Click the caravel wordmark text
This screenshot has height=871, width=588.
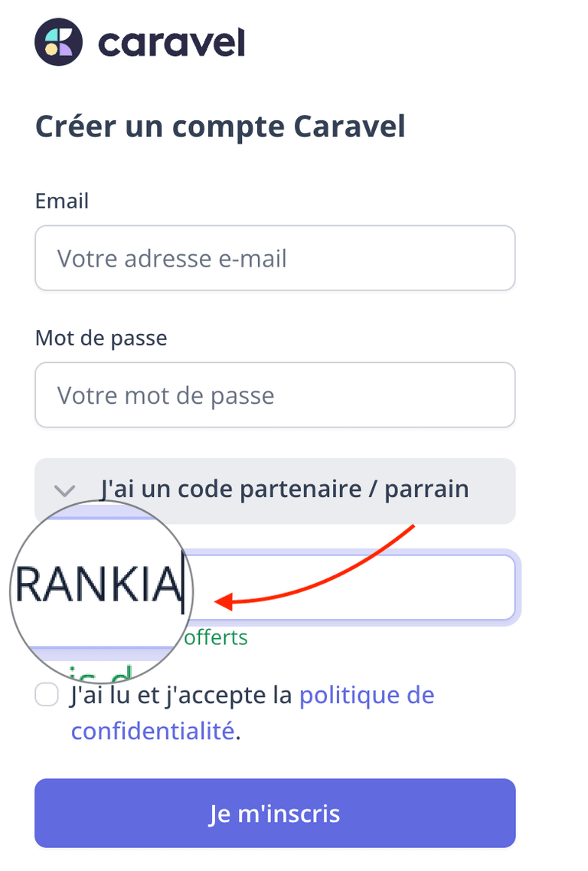point(170,42)
